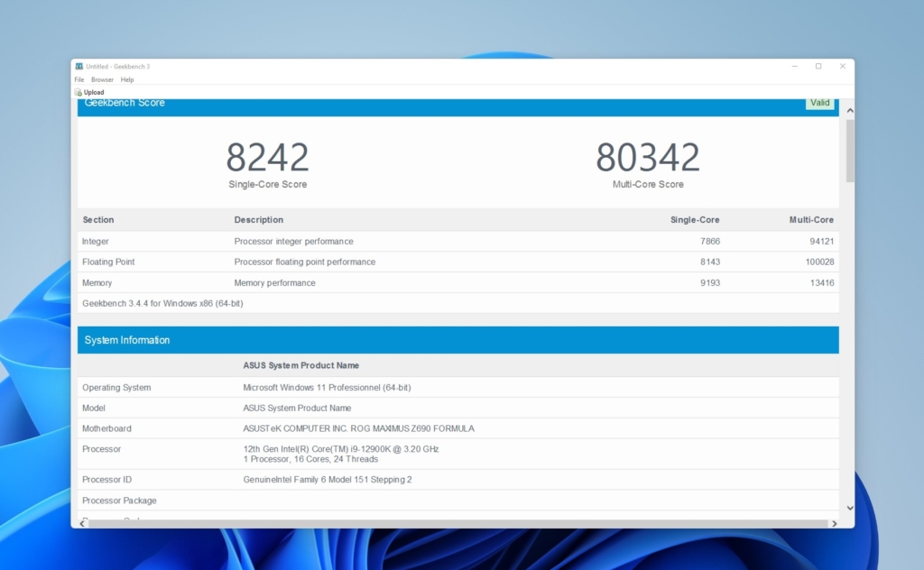Click the Valid badge
Screen dimensions: 924x570
point(819,103)
